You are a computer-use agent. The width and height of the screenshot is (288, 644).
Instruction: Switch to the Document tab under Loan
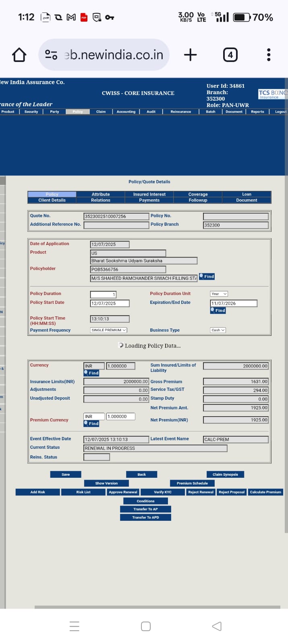click(247, 200)
